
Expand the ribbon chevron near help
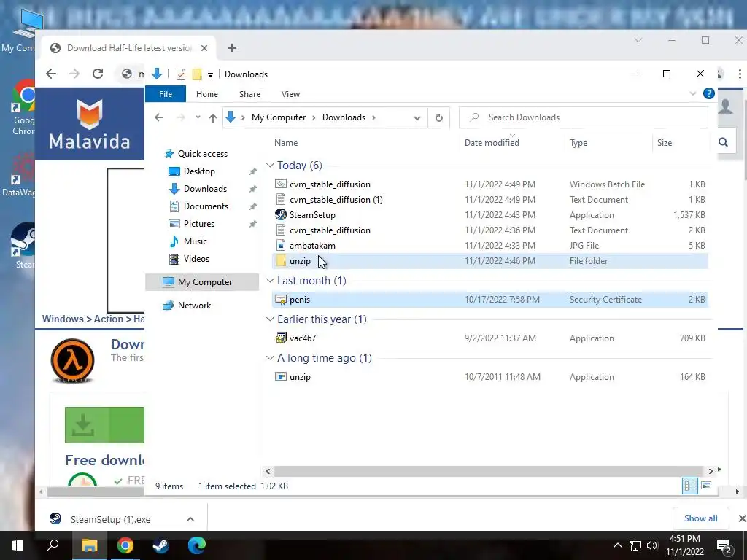coord(693,94)
